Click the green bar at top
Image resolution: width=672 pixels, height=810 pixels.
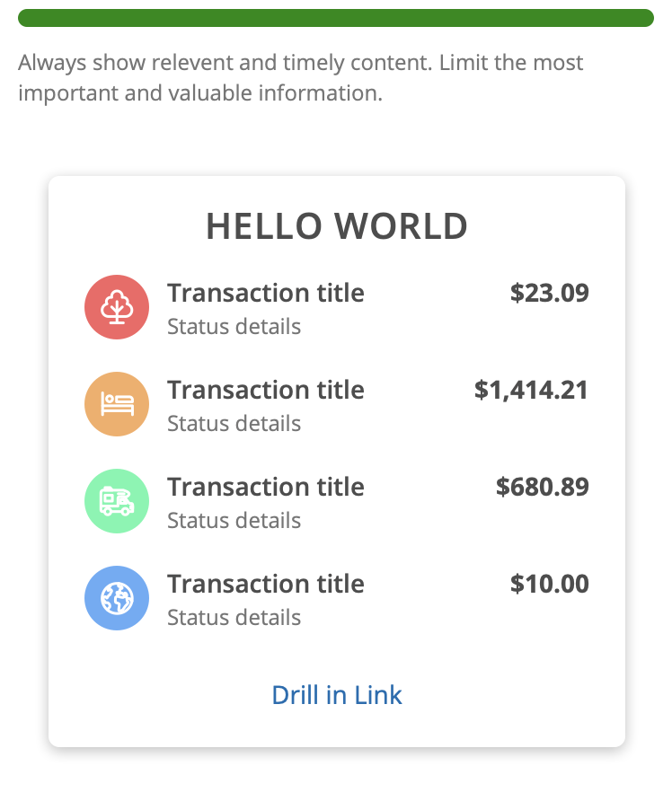(336, 18)
